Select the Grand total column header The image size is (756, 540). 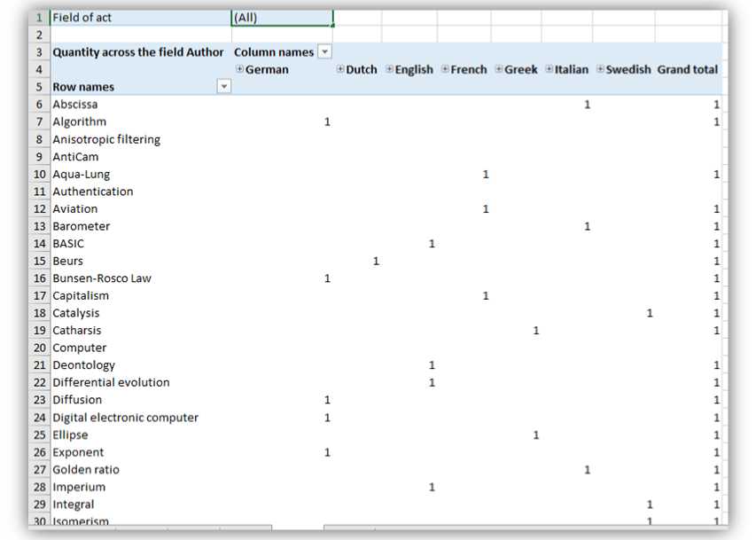[x=688, y=69]
